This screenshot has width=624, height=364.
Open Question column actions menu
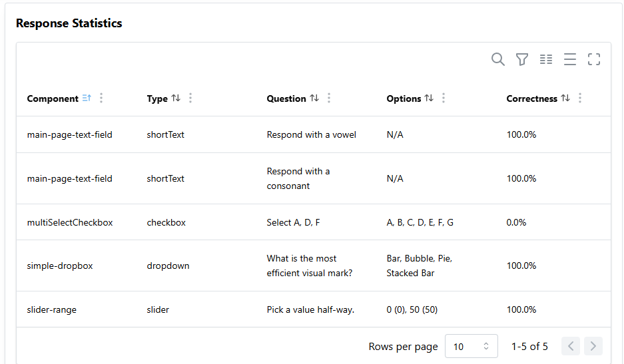point(329,98)
